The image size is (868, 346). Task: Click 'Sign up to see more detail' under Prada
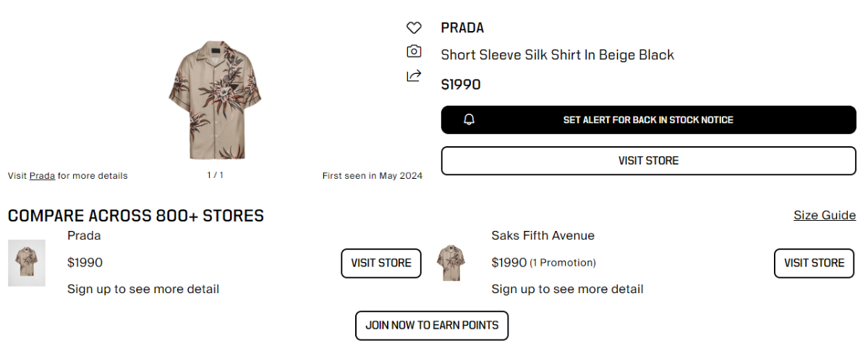[x=143, y=290]
